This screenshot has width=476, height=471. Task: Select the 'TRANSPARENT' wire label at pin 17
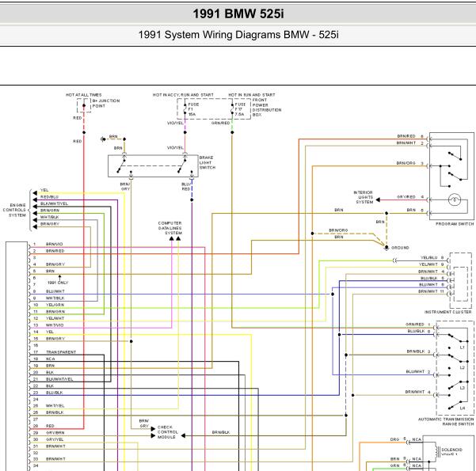pyautogui.click(x=61, y=352)
